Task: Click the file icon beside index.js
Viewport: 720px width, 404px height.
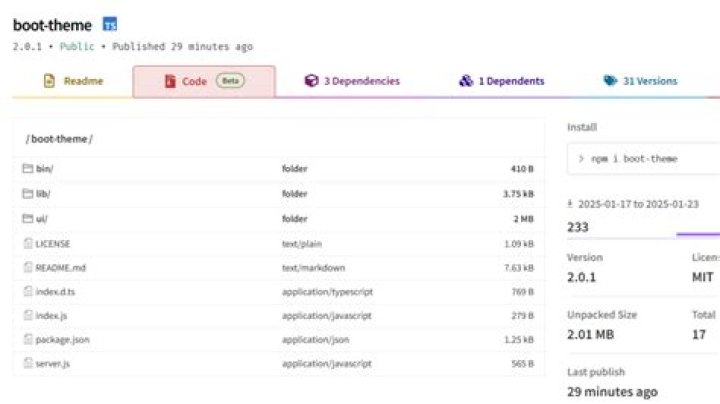Action: (x=28, y=315)
